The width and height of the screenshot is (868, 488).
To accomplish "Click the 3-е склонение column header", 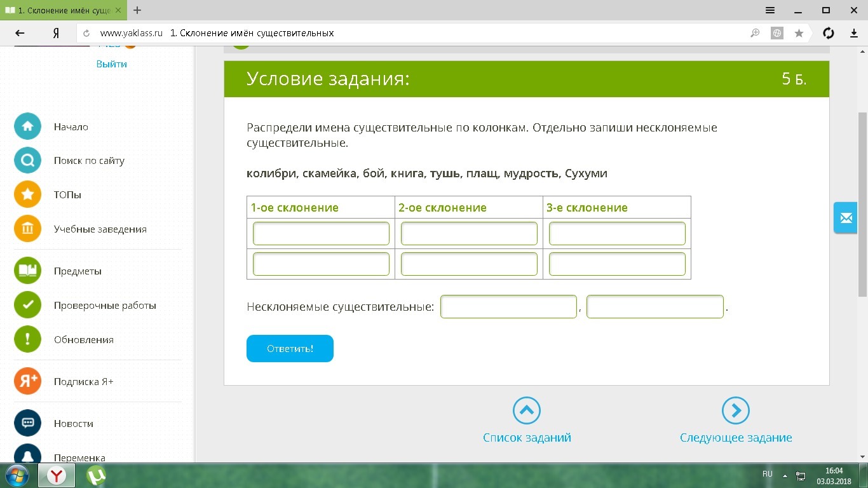I will coord(587,208).
